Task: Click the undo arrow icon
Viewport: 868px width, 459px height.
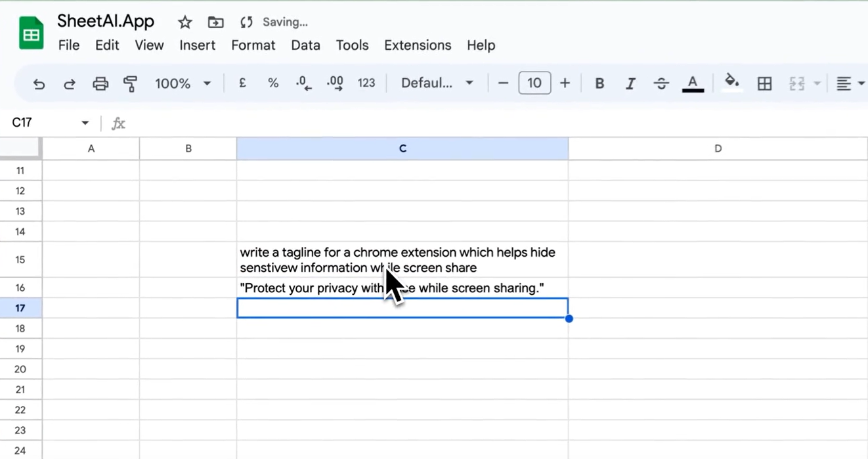Action: point(39,83)
